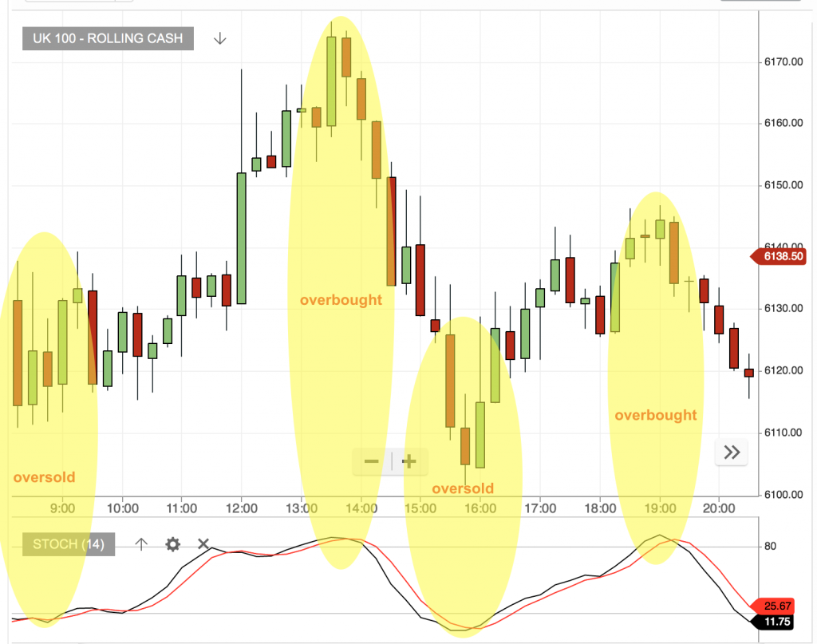Viewport: 817px width, 644px height.
Task: Jump to latest with double chevron
Action: 732,452
